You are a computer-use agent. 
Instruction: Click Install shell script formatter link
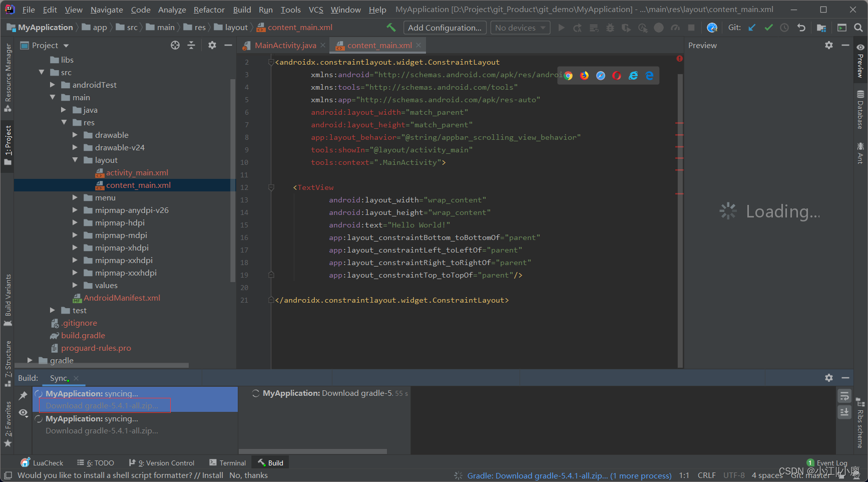(212, 475)
